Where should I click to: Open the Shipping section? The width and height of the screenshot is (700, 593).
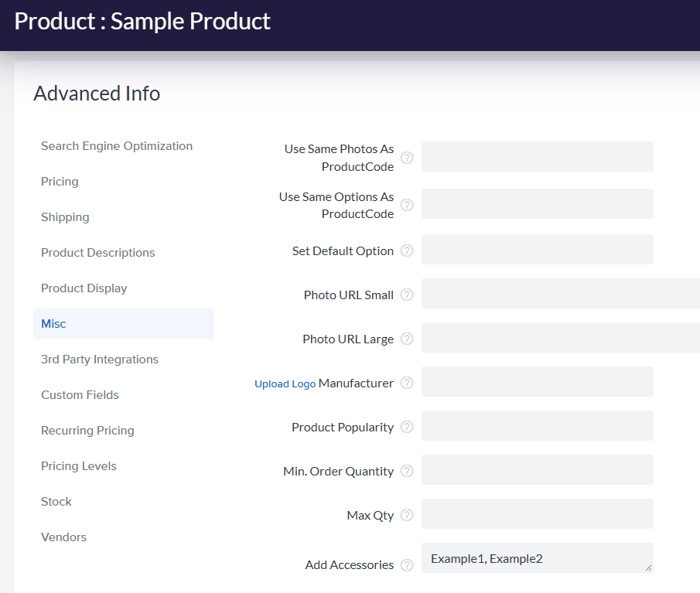pos(65,216)
